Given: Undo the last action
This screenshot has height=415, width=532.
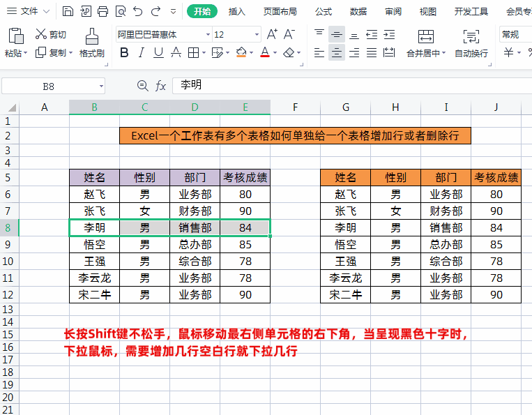Looking at the screenshot, I should (138, 12).
